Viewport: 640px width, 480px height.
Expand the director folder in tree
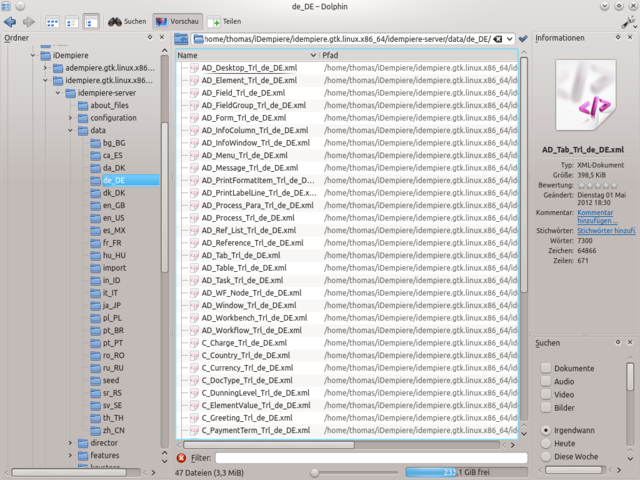[x=69, y=442]
